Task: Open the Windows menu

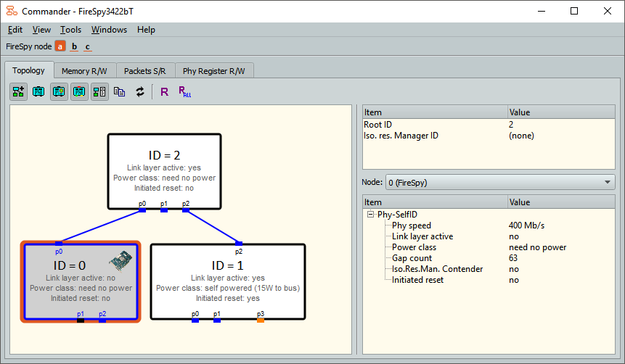Action: (x=109, y=30)
